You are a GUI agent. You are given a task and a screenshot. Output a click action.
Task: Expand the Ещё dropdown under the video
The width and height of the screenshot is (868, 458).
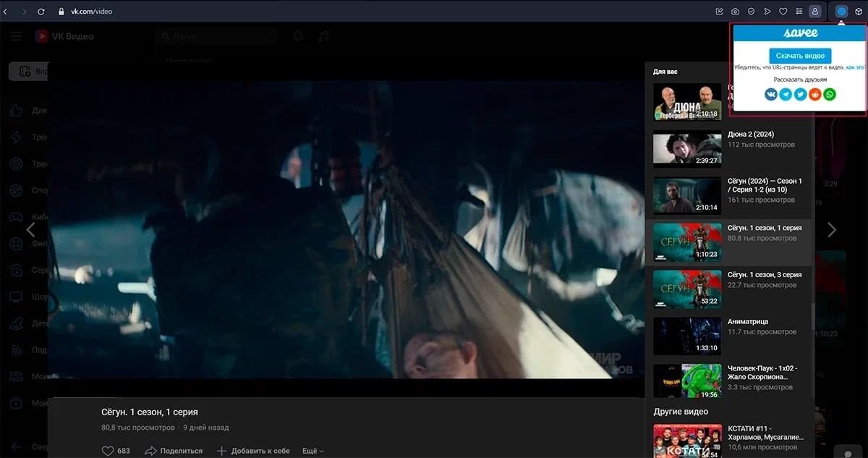(x=312, y=451)
